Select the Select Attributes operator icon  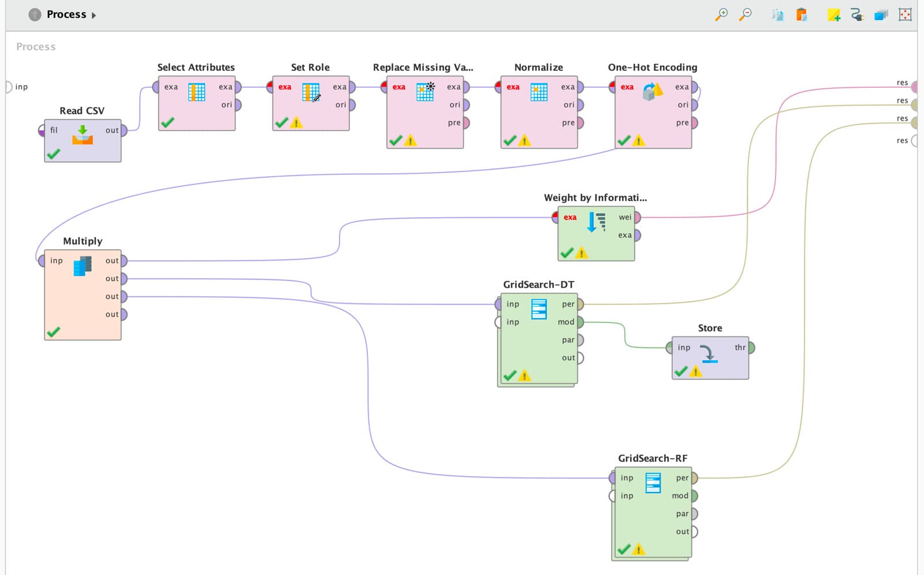pos(196,92)
